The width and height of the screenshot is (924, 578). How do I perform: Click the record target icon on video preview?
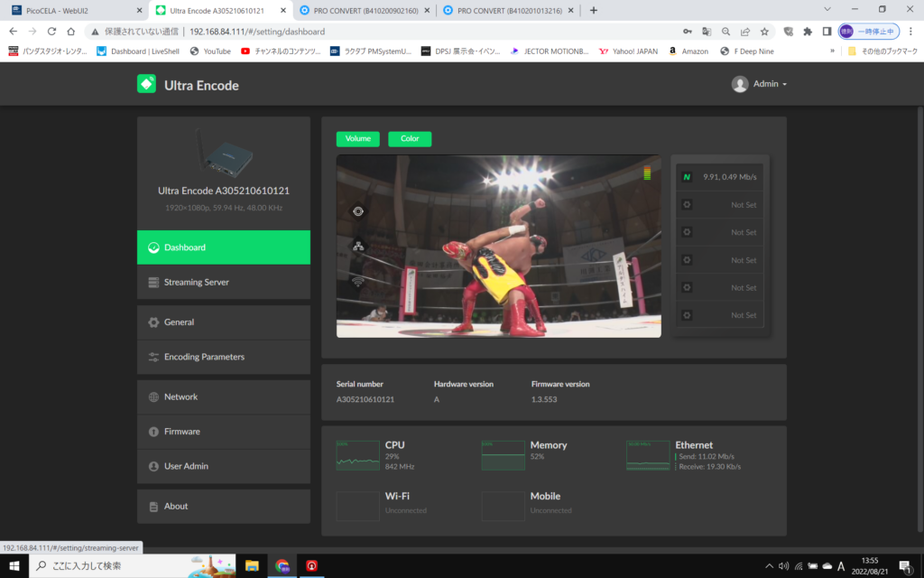click(x=357, y=211)
